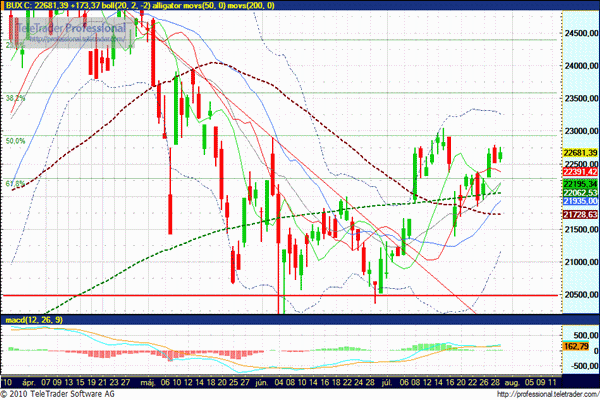Select the 50.0% Fibonacci level label

tap(15, 141)
